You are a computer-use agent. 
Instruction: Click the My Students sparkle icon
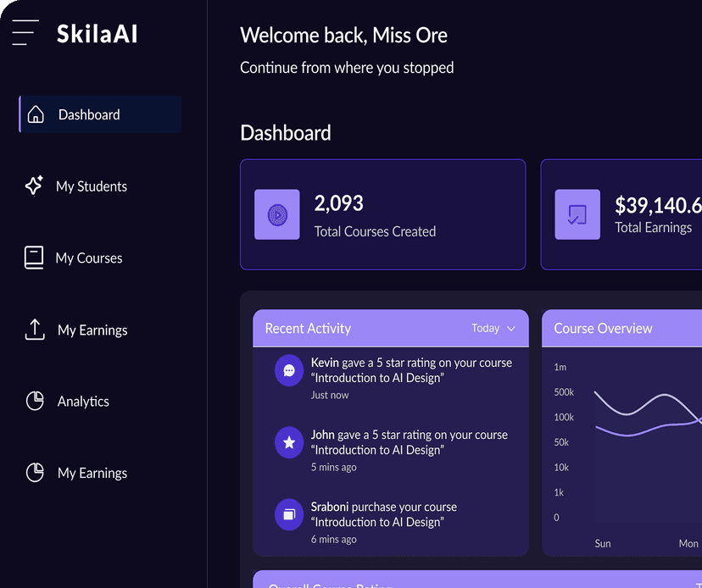point(34,186)
